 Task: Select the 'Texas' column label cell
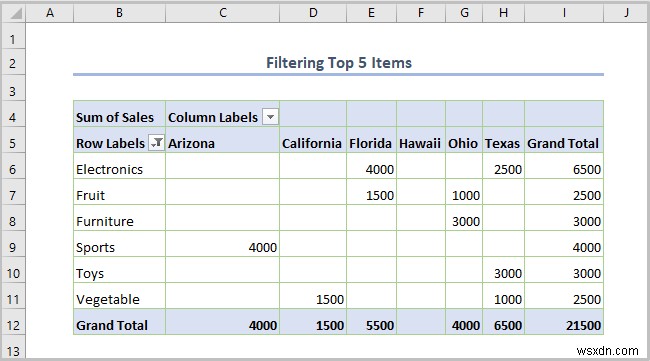point(503,140)
